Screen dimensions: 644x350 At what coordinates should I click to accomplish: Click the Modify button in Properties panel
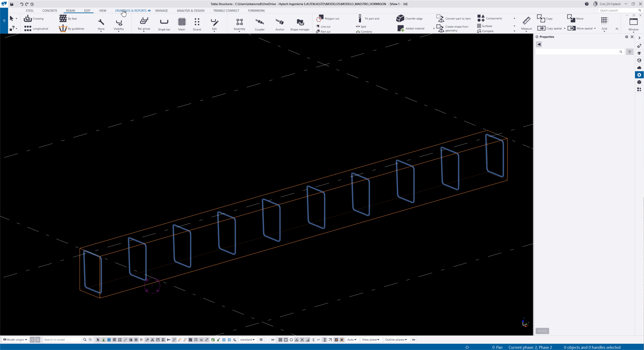pyautogui.click(x=542, y=331)
